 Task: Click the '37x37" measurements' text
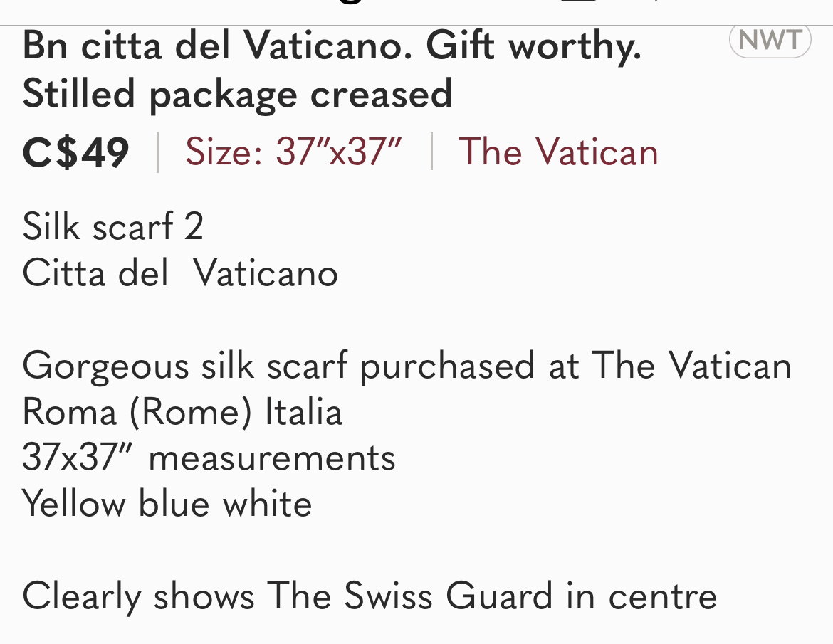coord(209,458)
